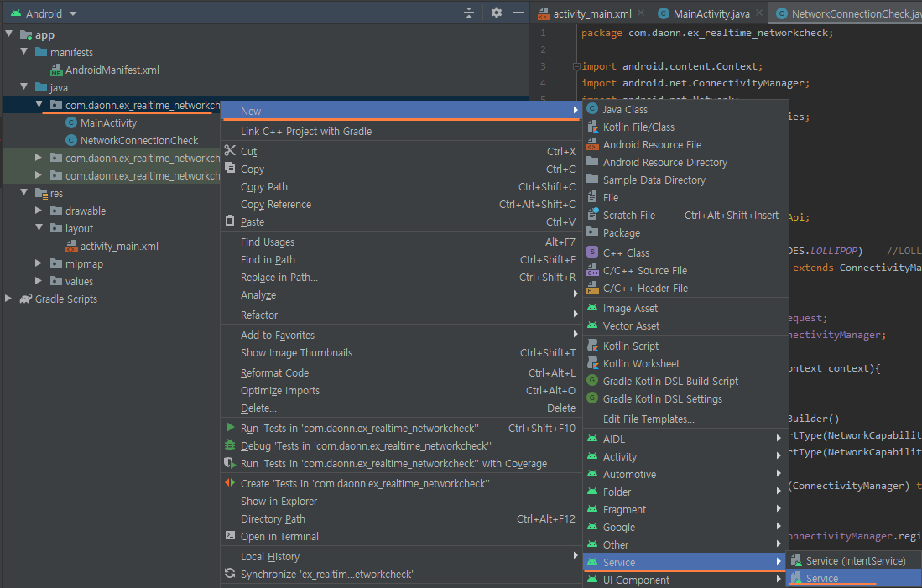Click the collapse all icon in the project panel
Image resolution: width=922 pixels, height=588 pixels.
coord(469,13)
